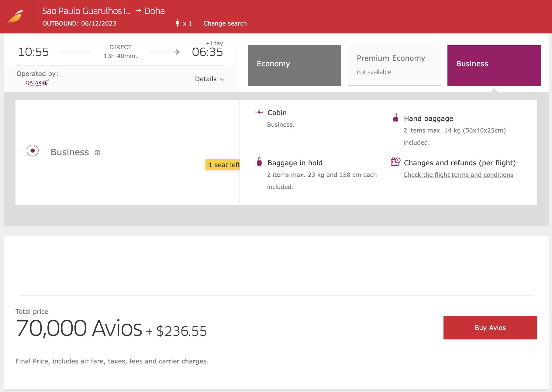552x392 pixels.
Task: Click the flight direction plane icon
Action: click(x=178, y=52)
